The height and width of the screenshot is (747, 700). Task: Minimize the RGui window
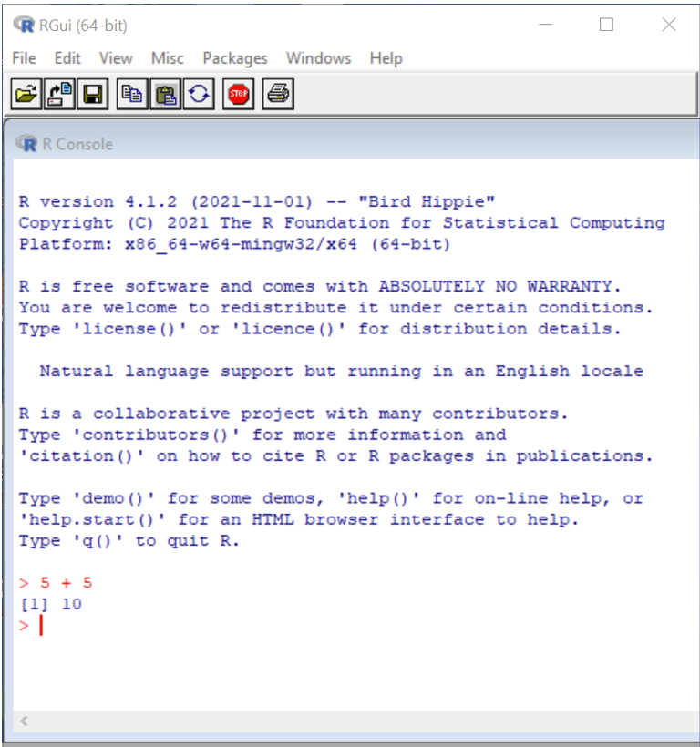click(x=545, y=25)
